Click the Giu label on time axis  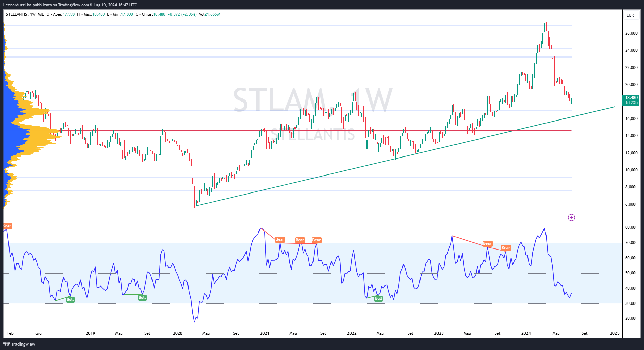[x=39, y=333]
